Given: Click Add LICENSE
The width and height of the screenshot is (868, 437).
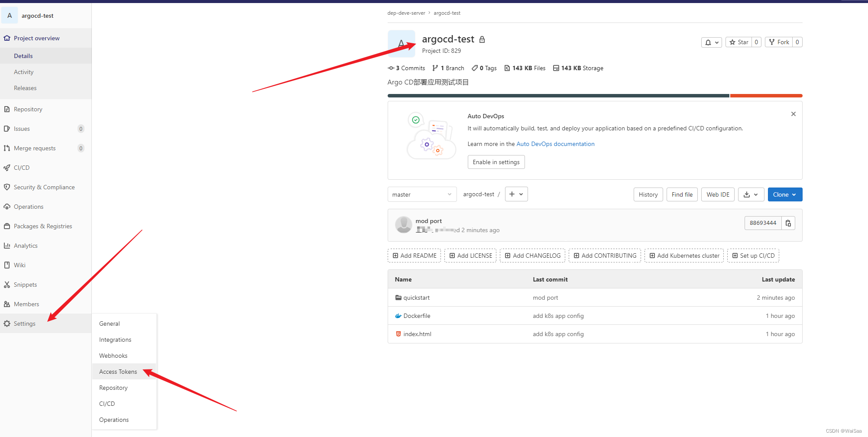Looking at the screenshot, I should coord(470,256).
